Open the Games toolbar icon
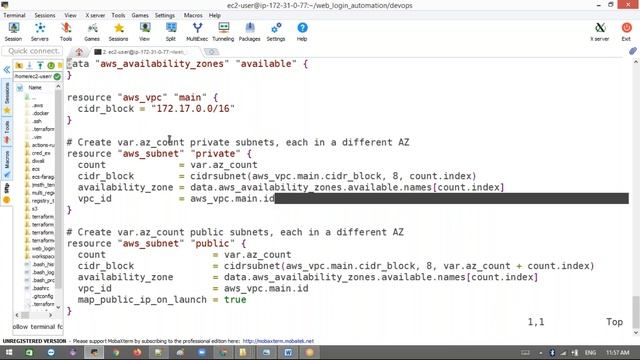Screen dimensions: 640x360 pos(92,31)
